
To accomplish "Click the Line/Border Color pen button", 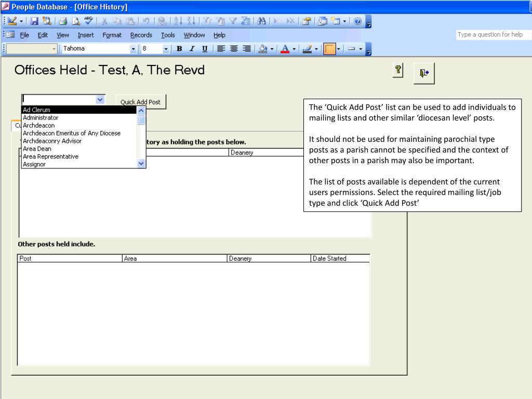I will [x=308, y=49].
